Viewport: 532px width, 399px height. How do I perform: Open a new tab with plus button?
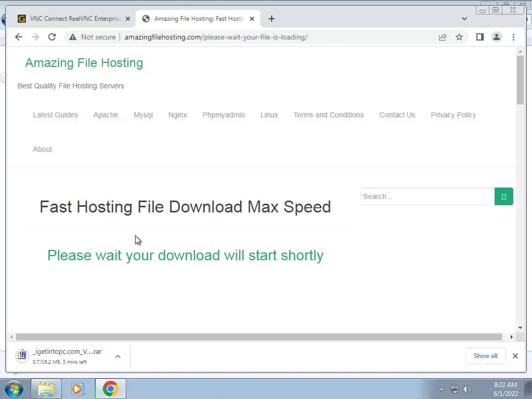click(x=271, y=19)
